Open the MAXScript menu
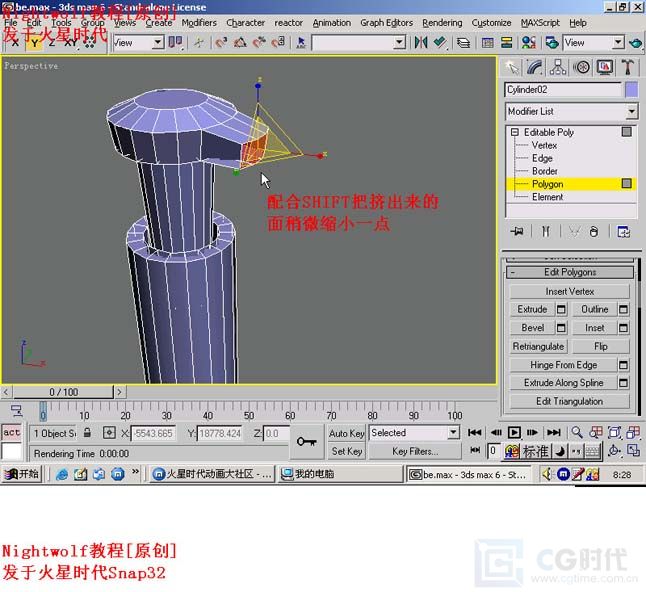This screenshot has height=592, width=646. [540, 23]
